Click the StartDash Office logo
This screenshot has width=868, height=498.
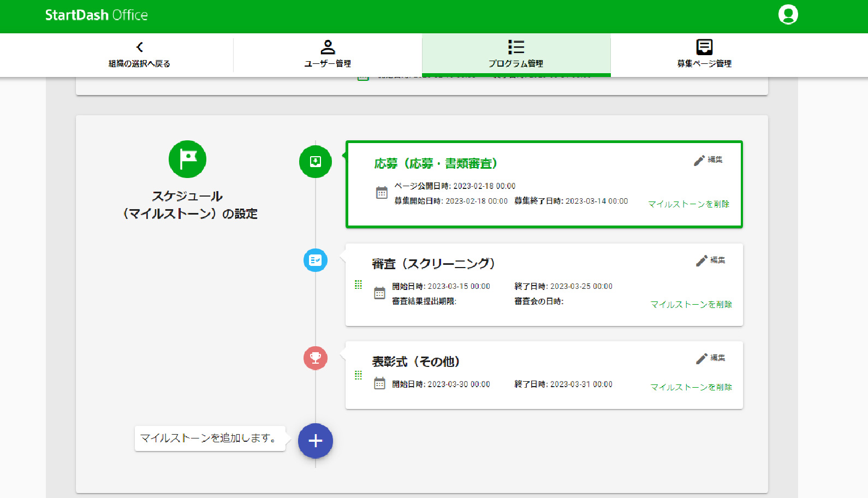coord(97,15)
